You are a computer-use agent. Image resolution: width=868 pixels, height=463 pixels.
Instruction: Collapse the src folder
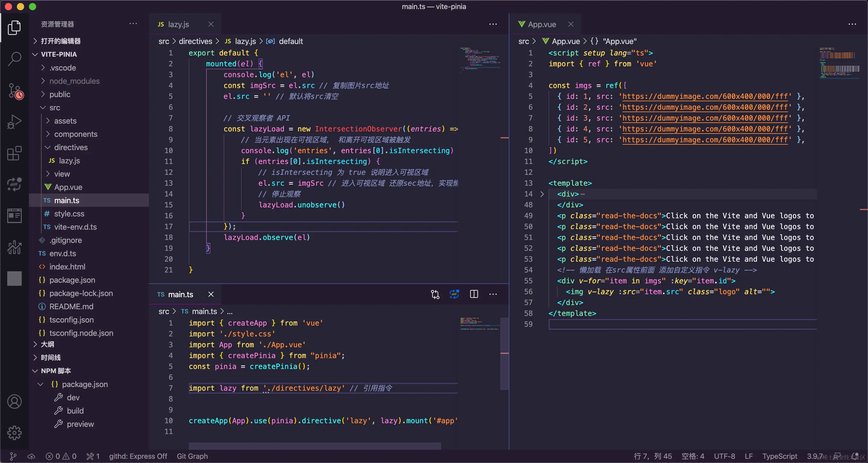click(55, 108)
